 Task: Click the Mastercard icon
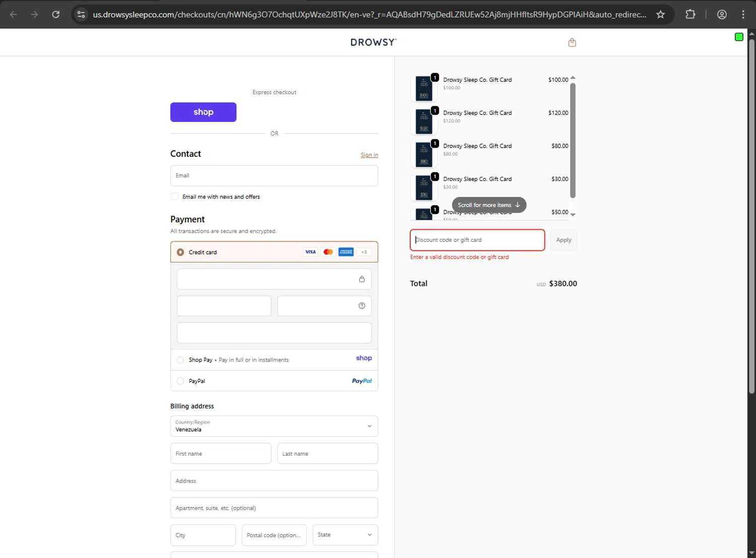point(328,252)
